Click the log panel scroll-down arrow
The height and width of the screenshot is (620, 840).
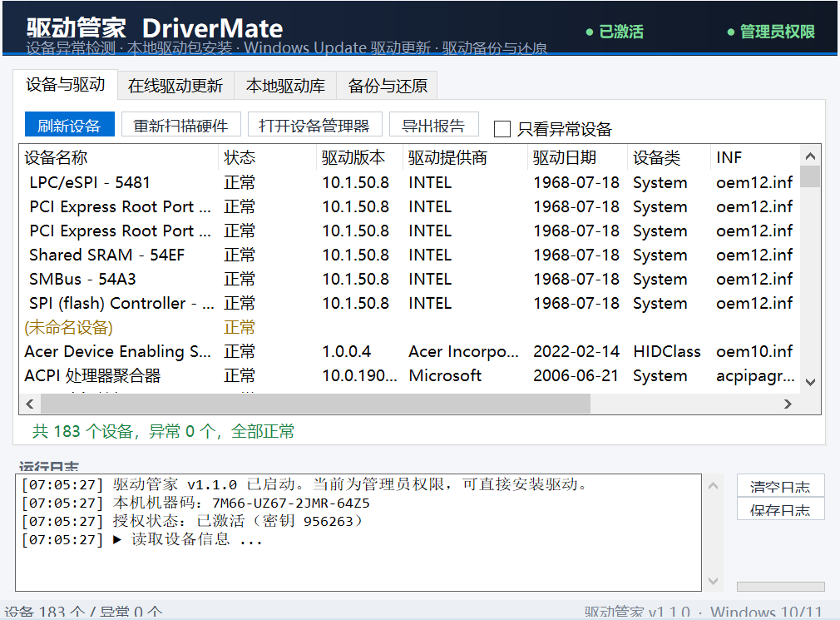pos(713,581)
